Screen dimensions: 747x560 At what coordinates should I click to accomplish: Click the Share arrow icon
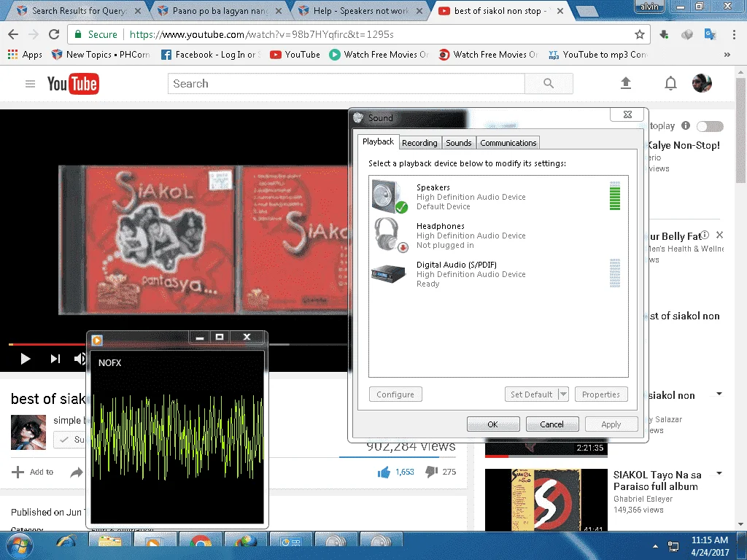(76, 472)
